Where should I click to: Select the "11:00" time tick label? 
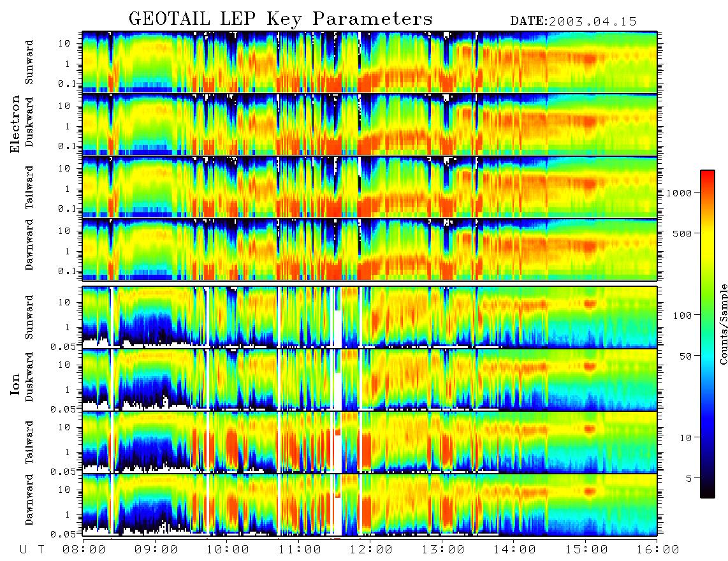[x=300, y=550]
